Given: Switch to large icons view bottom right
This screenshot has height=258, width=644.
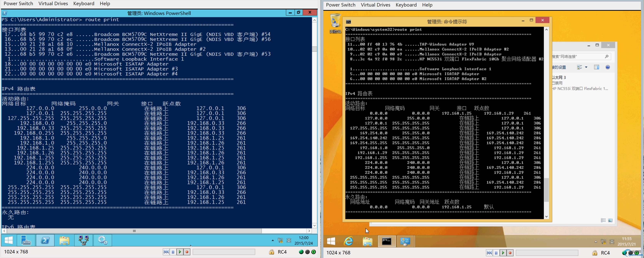Looking at the screenshot, I should click(610, 220).
